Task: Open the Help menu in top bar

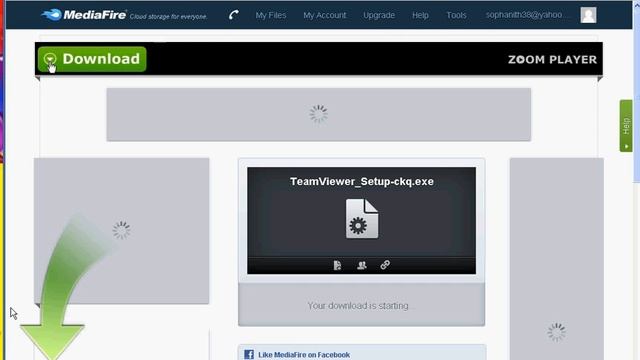Action: point(420,15)
